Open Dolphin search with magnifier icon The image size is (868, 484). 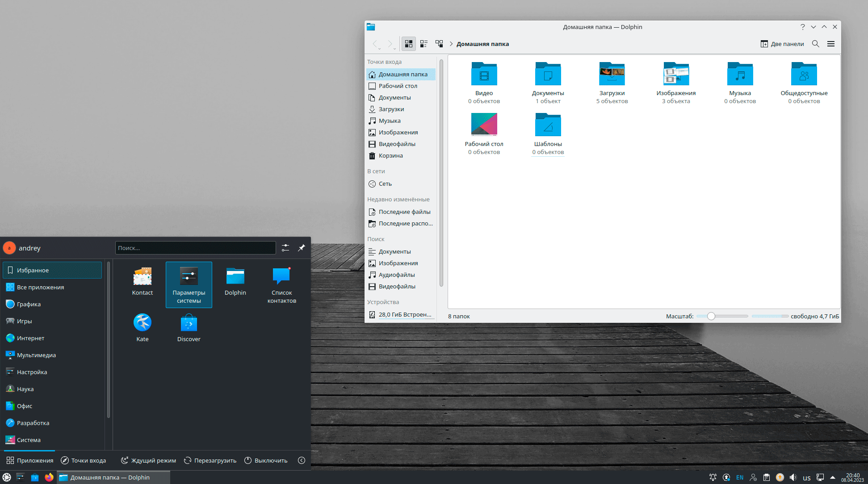coord(815,44)
